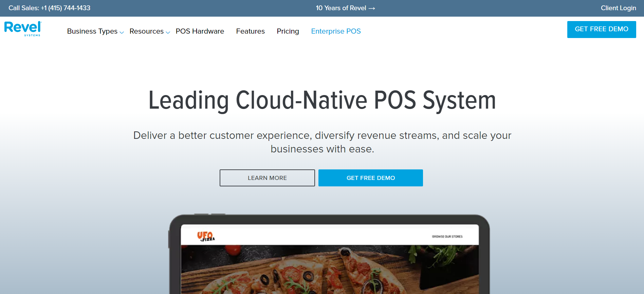644x294 pixels.
Task: Open Enterprise POS link
Action: coord(336,31)
